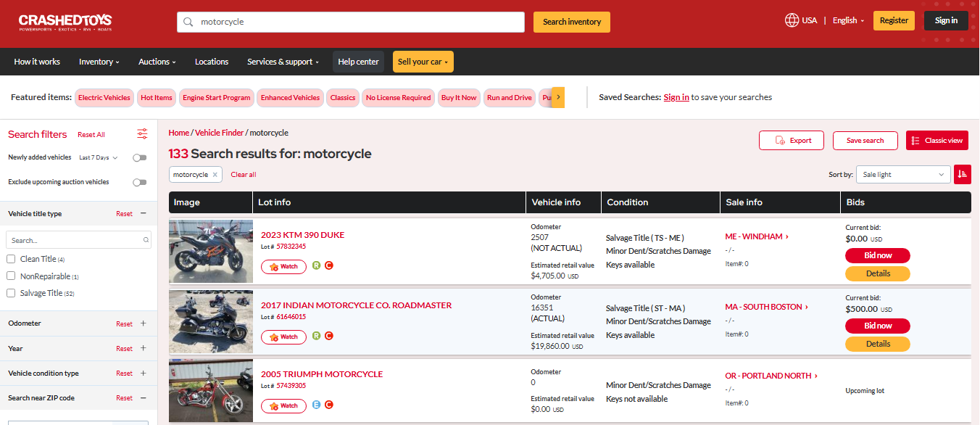The height and width of the screenshot is (425, 980).
Task: Click red C badge on KTM 390 Duke
Action: coord(328,265)
